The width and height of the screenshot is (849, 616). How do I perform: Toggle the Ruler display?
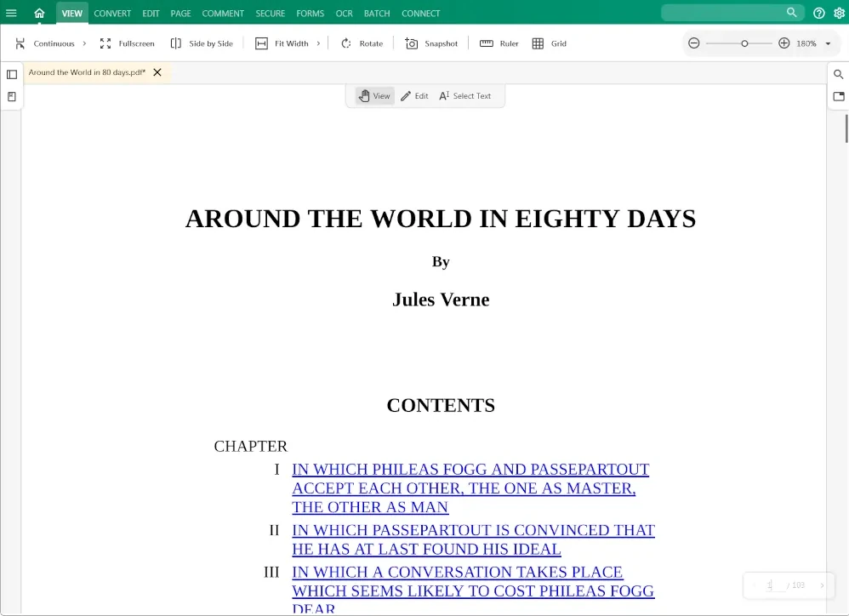point(499,43)
